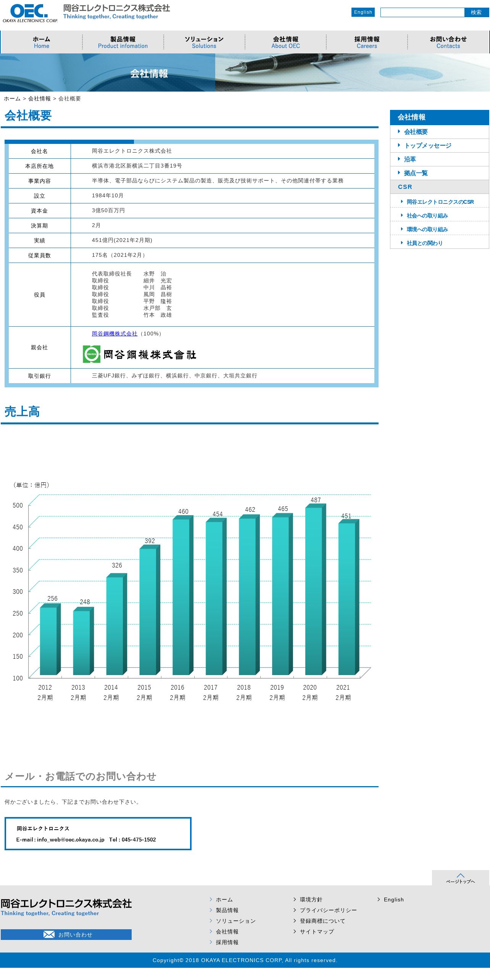
Task: Click the 175名（2021年2月） employee count
Action: tap(118, 255)
